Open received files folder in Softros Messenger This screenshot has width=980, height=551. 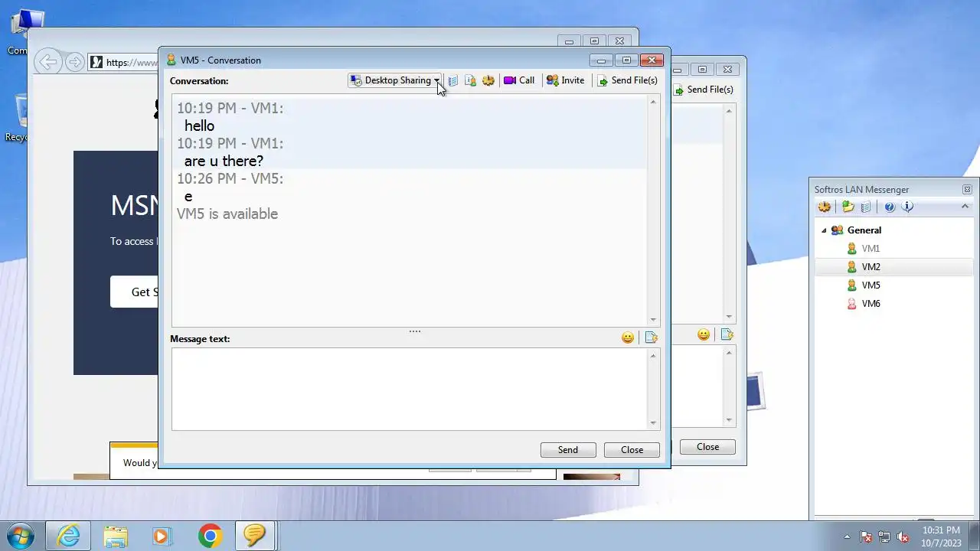[x=848, y=207]
